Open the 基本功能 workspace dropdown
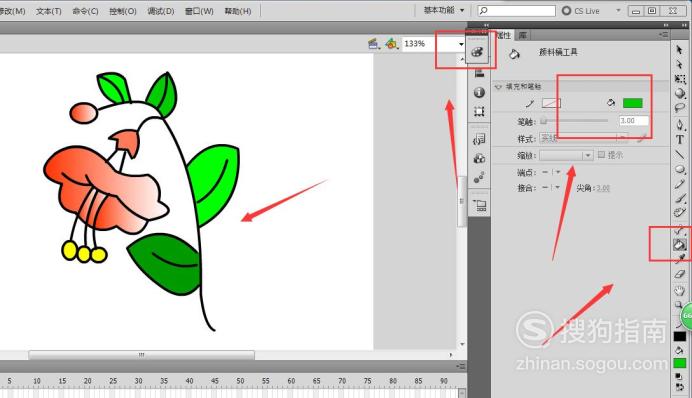This screenshot has height=398, width=692. (x=444, y=10)
